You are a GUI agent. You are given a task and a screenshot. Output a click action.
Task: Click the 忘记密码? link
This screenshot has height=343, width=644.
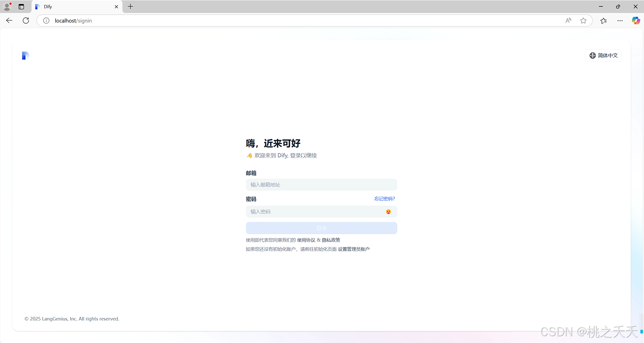coord(384,199)
